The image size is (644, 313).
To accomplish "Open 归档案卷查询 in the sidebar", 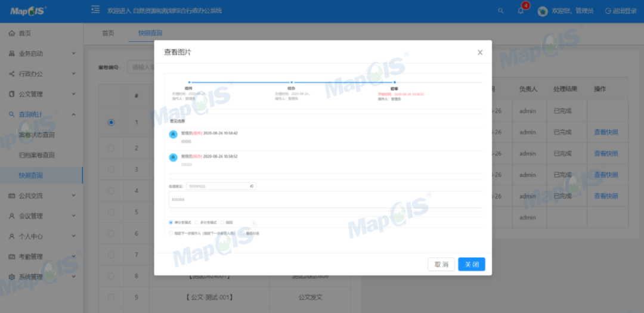I will pos(37,155).
